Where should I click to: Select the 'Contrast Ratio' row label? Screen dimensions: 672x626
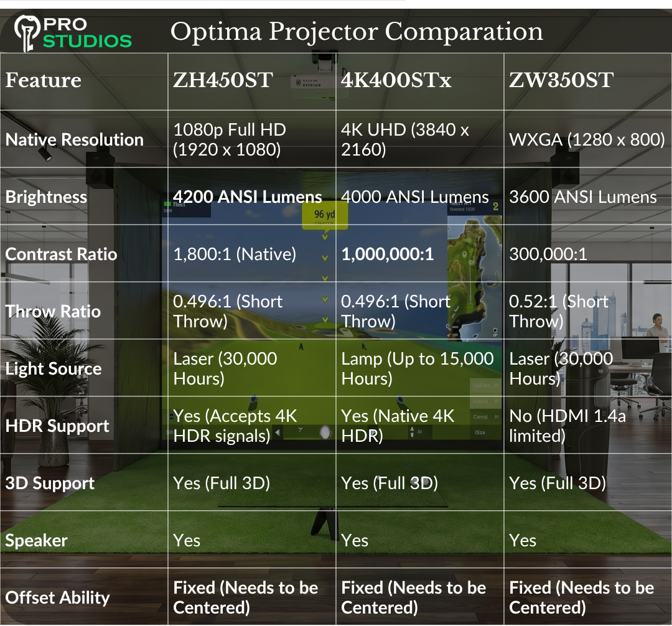61,255
